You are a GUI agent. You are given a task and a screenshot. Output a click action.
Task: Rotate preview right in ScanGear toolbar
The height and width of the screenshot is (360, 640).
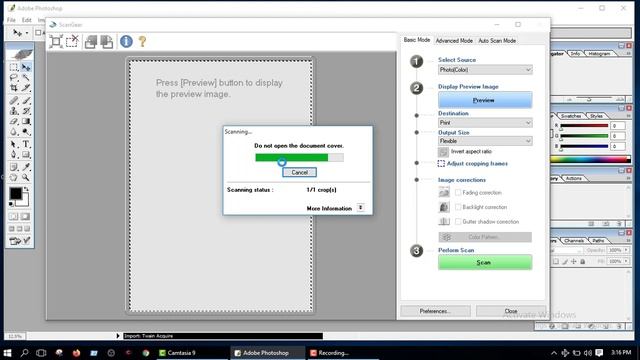point(107,42)
